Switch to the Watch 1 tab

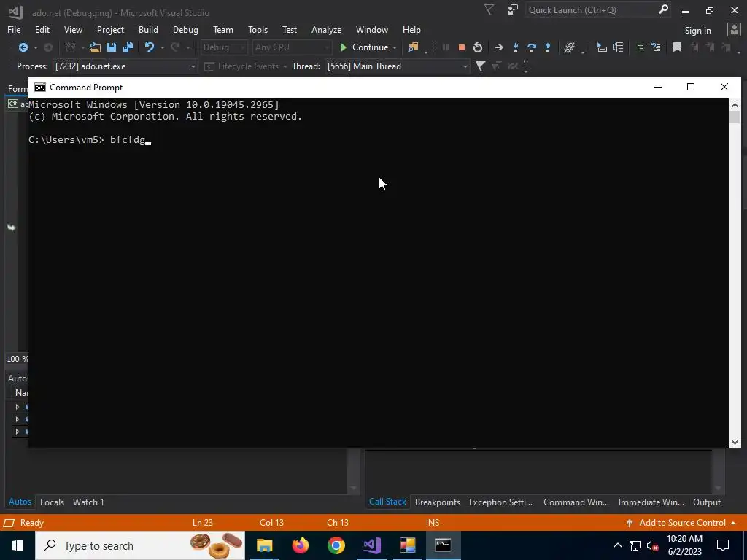point(88,502)
